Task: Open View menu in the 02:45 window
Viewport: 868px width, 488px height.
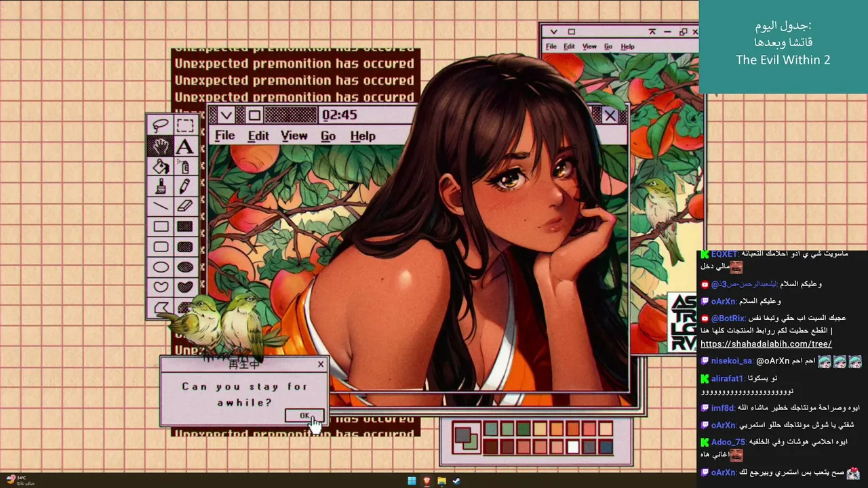Action: click(x=294, y=136)
